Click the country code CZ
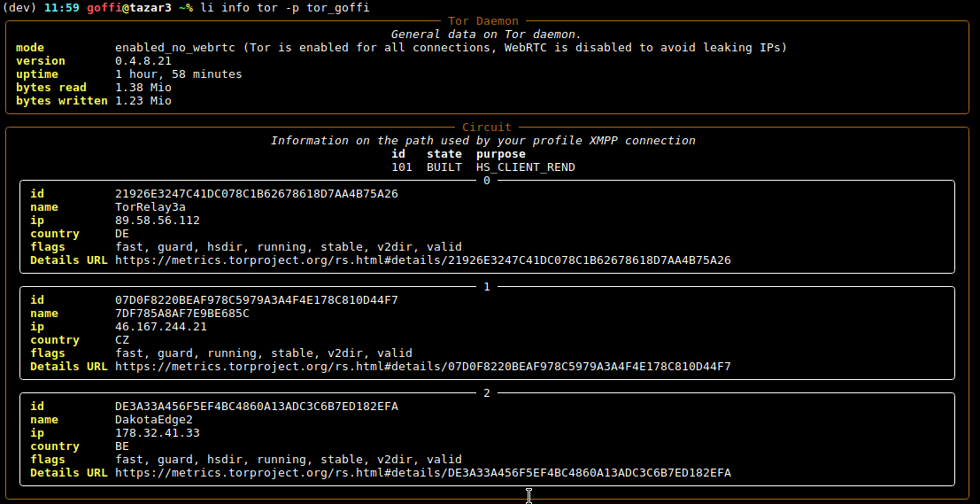This screenshot has width=980, height=504. point(122,340)
